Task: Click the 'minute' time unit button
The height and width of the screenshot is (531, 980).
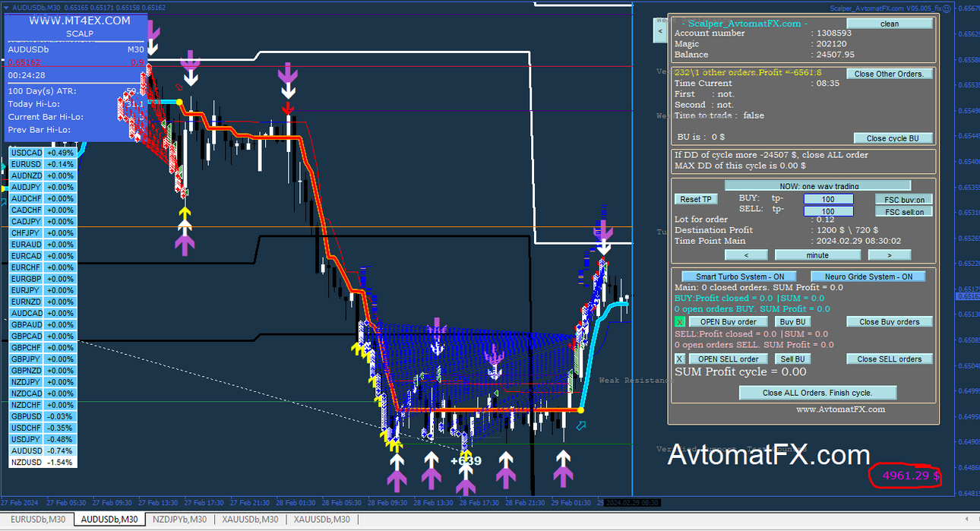Action: (x=817, y=255)
